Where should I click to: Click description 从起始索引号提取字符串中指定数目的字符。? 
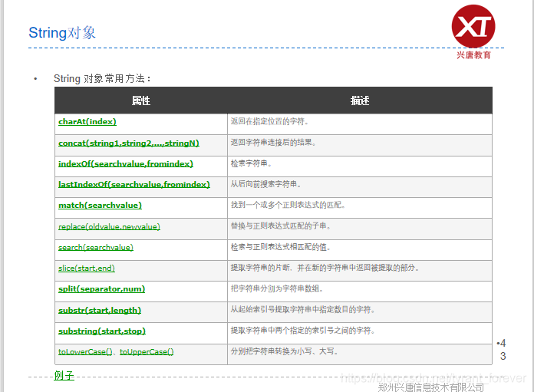pos(303,310)
